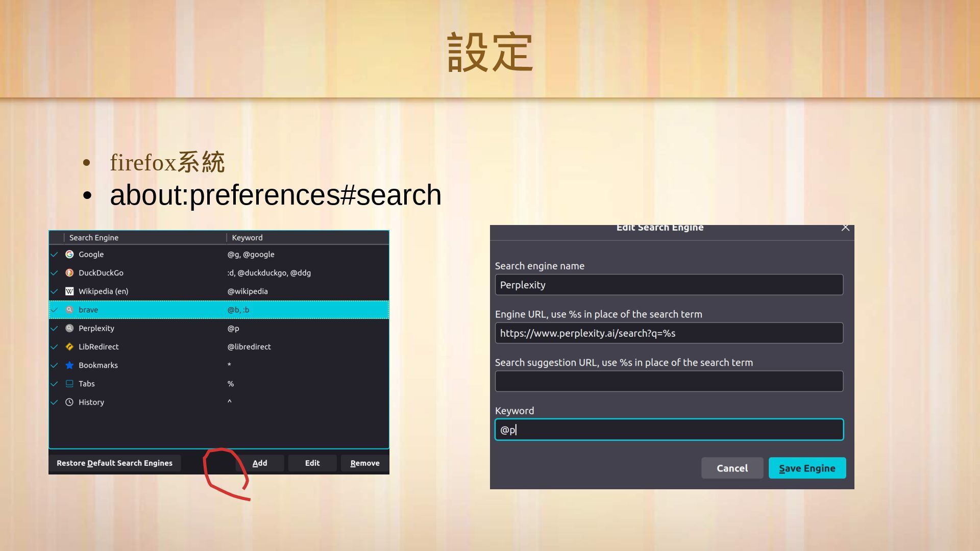Viewport: 980px width, 551px height.
Task: Click the brave row magnifier icon
Action: [69, 310]
